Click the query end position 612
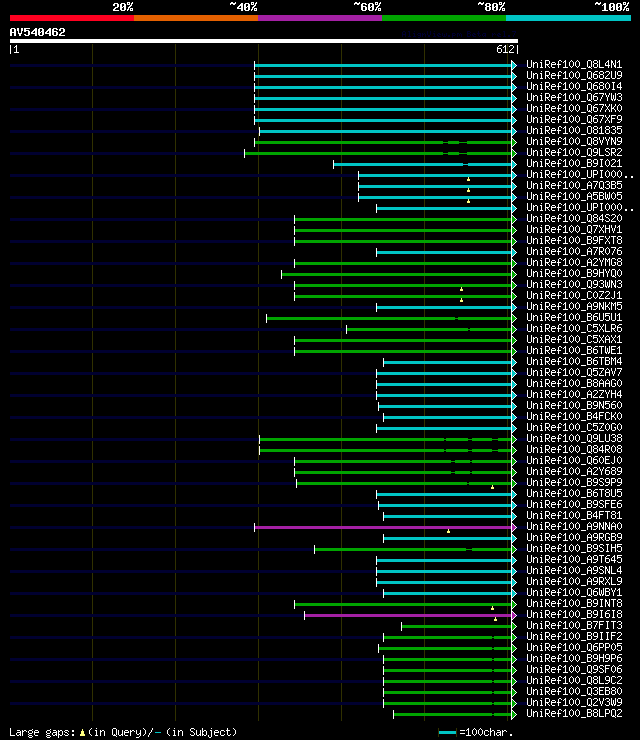Image resolution: width=640 pixels, height=740 pixels. click(x=505, y=49)
